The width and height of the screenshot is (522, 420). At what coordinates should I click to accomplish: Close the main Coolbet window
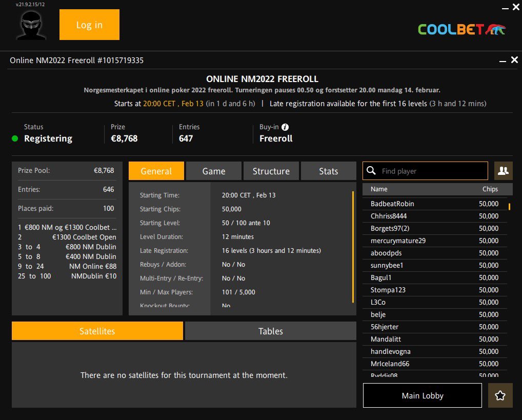tap(516, 7)
